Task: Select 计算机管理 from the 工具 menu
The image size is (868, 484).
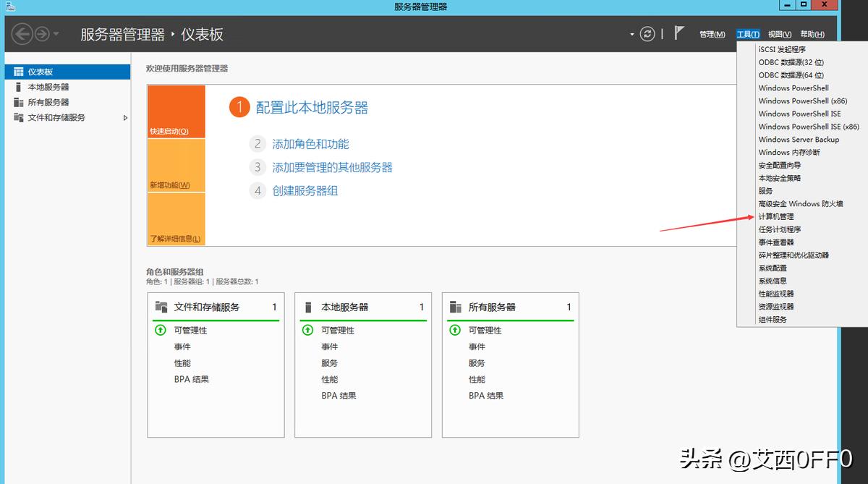Action: 775,216
